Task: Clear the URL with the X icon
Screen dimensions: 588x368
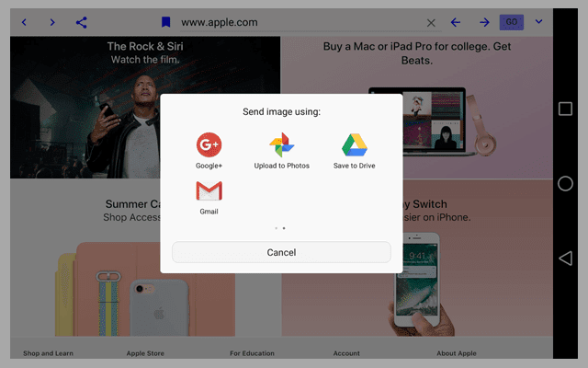Action: 432,22
